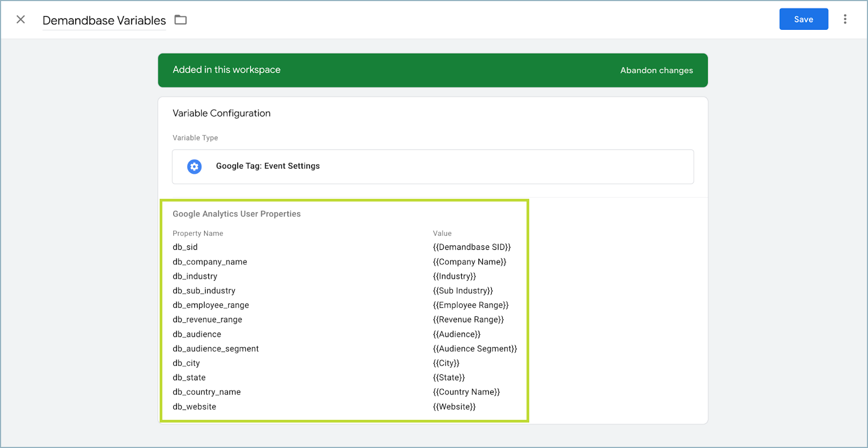Click the {{Company Name}} value
The image size is (868, 448).
click(470, 262)
